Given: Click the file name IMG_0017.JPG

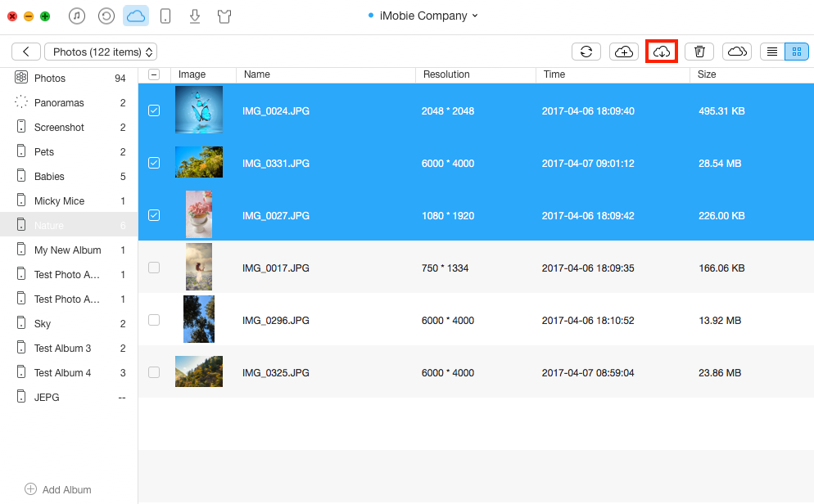Looking at the screenshot, I should [276, 268].
